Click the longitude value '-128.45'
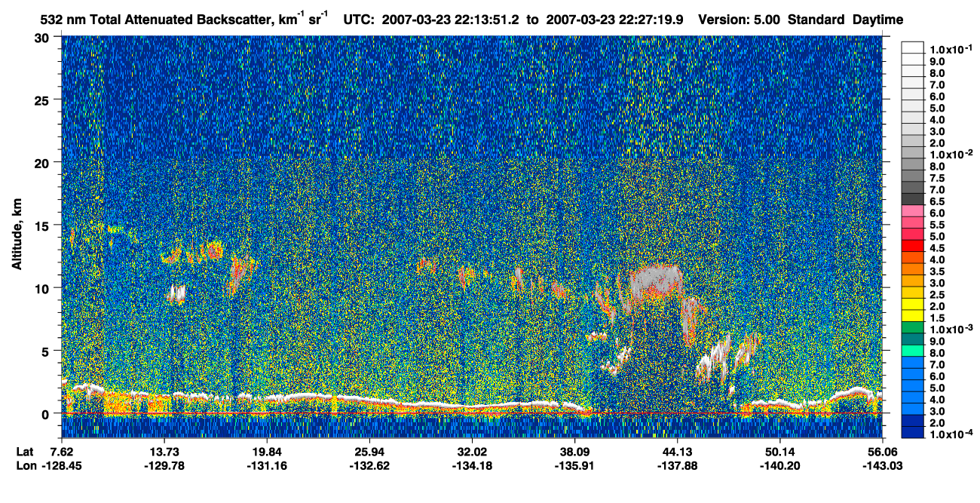The image size is (980, 503). click(x=62, y=465)
